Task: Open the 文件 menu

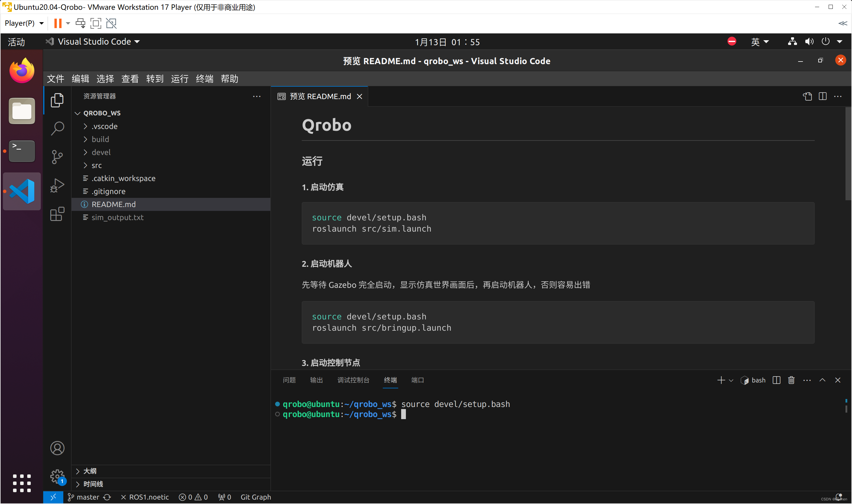Action: 55,79
